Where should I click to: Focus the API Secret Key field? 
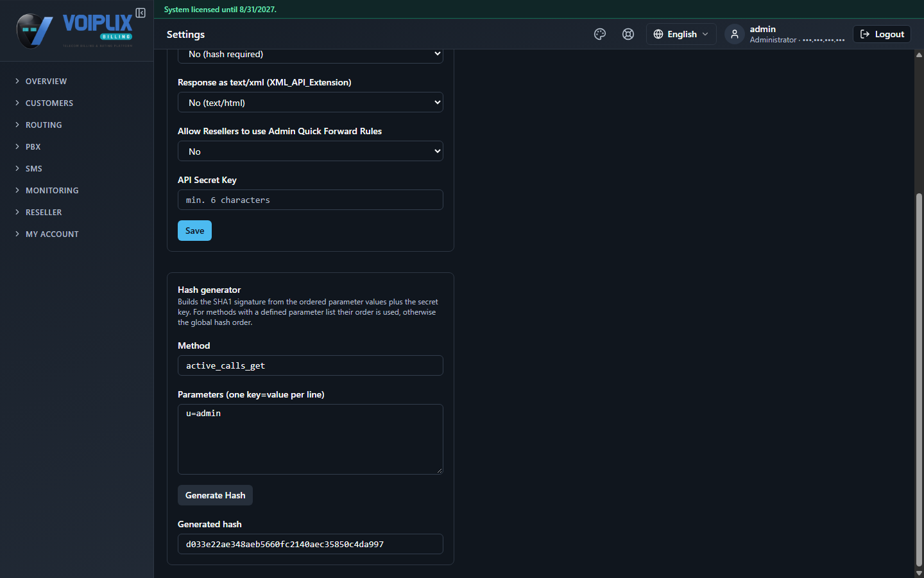click(311, 200)
